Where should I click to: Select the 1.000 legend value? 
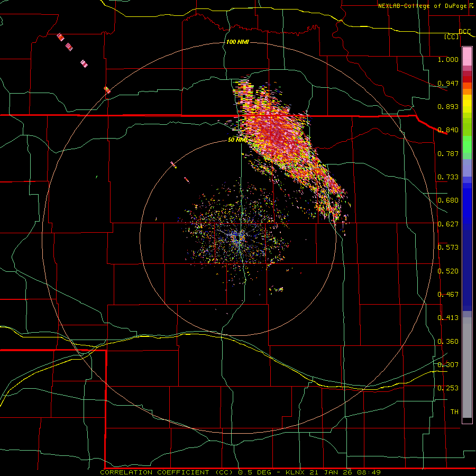(448, 59)
